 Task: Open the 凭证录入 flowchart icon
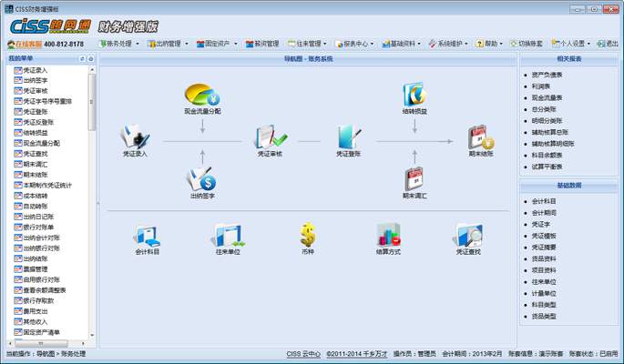135,137
